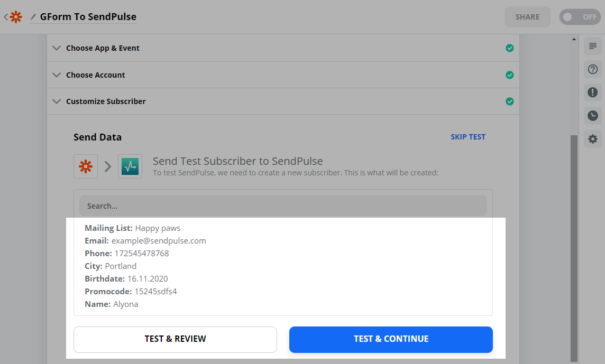
Task: Click the Send Data heading
Action: [x=98, y=137]
